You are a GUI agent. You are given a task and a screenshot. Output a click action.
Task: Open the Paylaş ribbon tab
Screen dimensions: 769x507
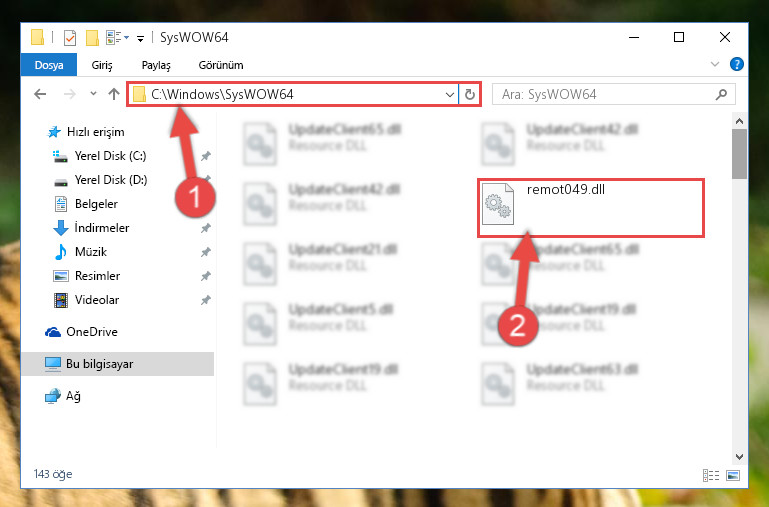[156, 65]
